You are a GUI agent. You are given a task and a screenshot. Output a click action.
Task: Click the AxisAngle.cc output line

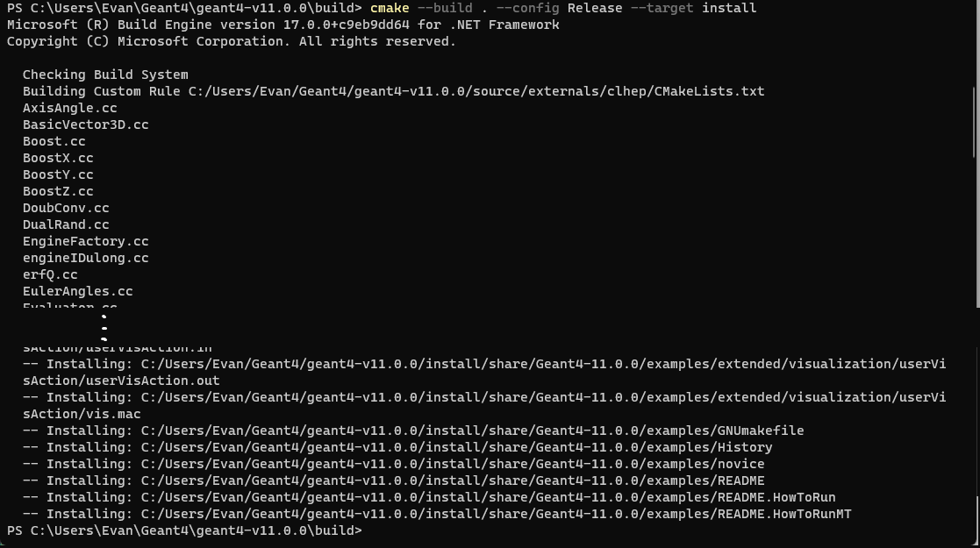tap(69, 108)
